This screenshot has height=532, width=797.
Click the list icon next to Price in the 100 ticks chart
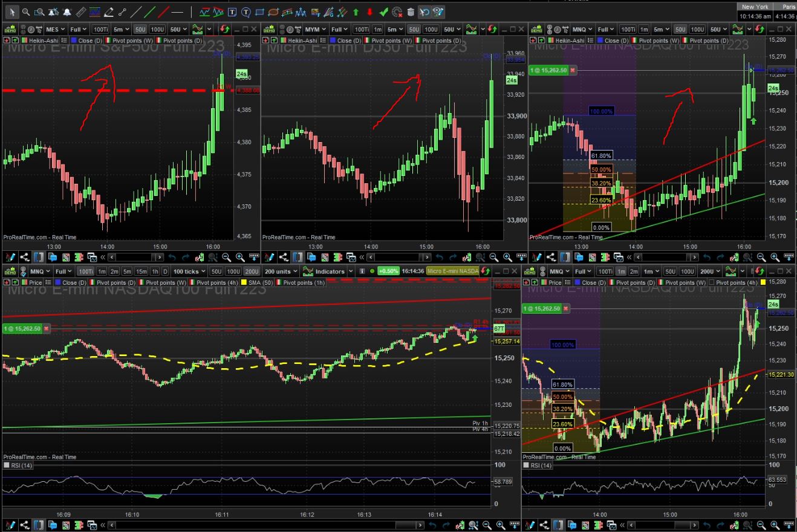click(x=49, y=282)
